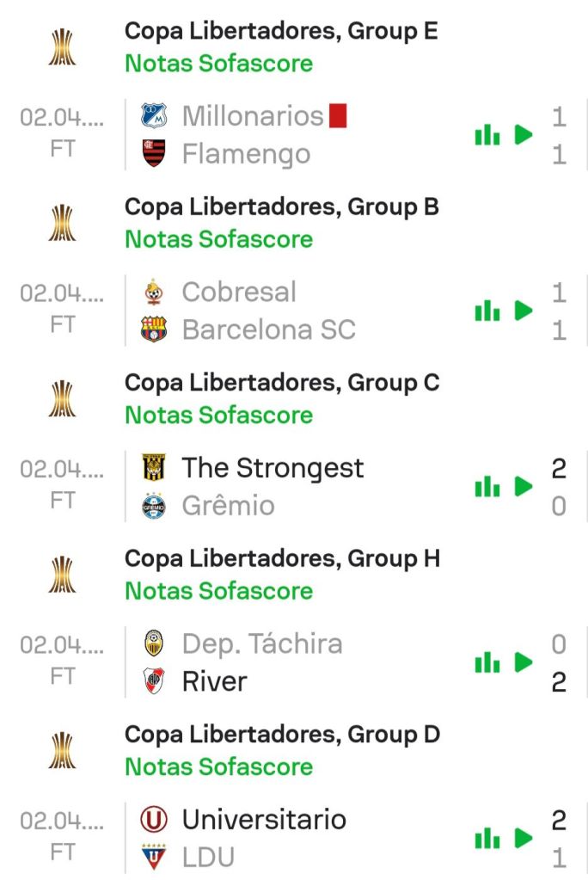The height and width of the screenshot is (880, 588).
Task: Open Copa Libertadores, Group B league page
Action: tap(282, 206)
